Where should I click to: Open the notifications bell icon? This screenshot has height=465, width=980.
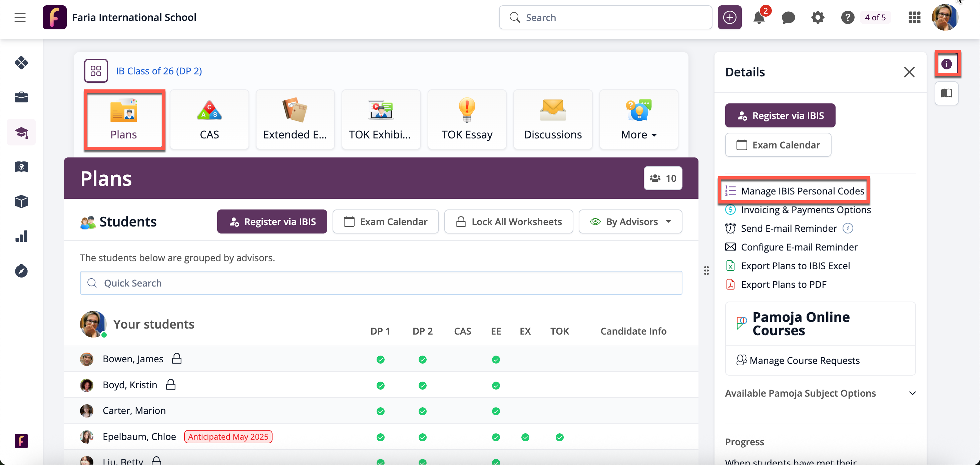coord(759,17)
